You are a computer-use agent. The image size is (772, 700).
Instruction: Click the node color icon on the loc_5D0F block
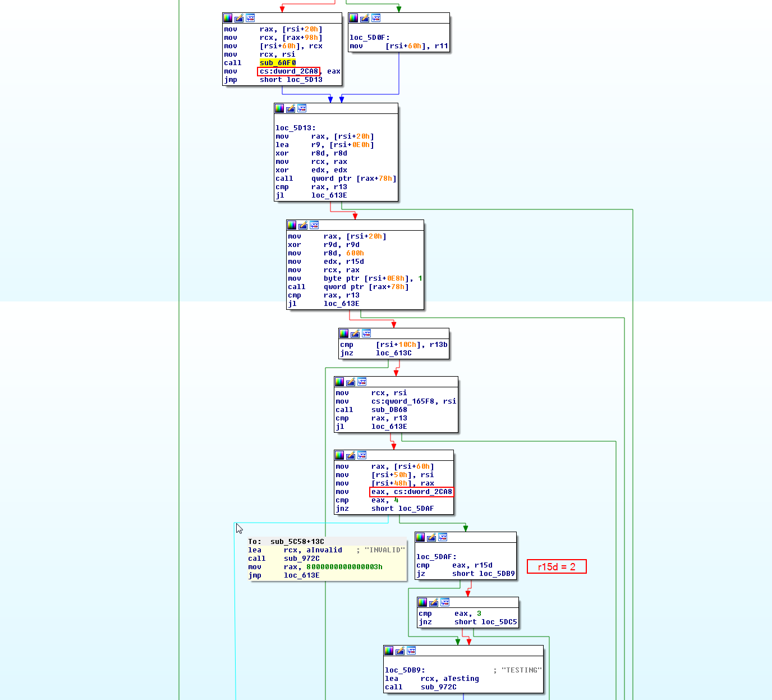click(353, 18)
